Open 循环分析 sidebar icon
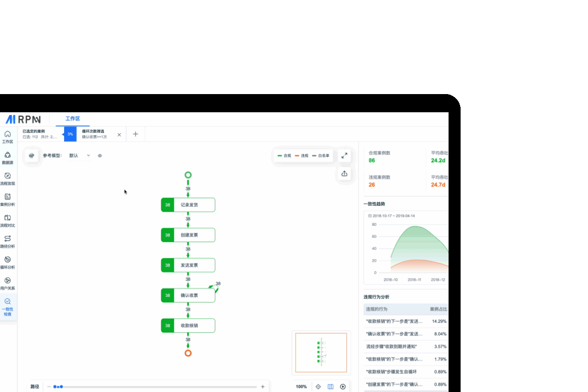This screenshot has height=392, width=588. (x=7, y=262)
